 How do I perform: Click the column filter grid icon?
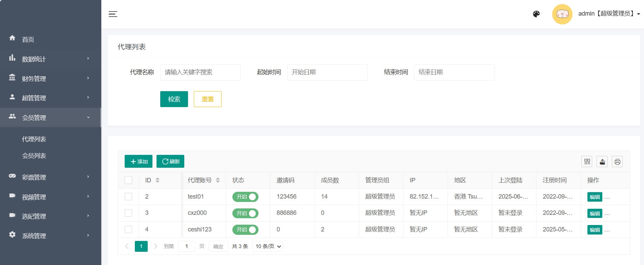[x=587, y=162]
